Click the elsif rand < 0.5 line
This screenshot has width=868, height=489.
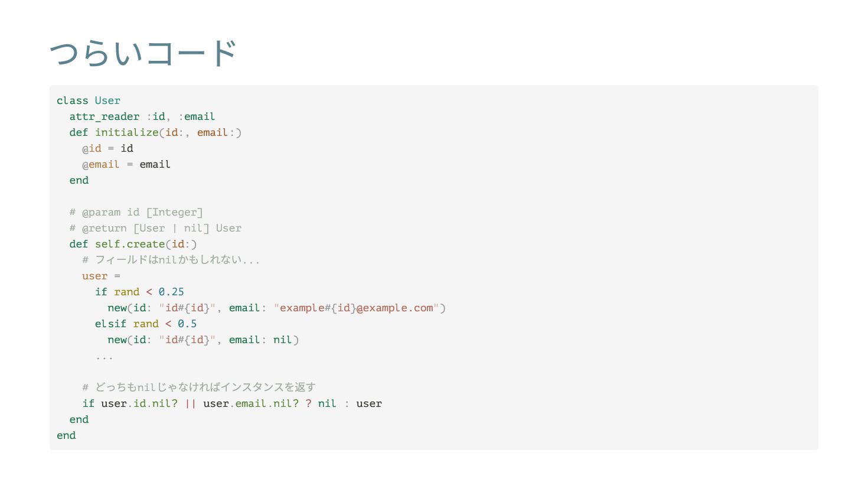coord(146,324)
